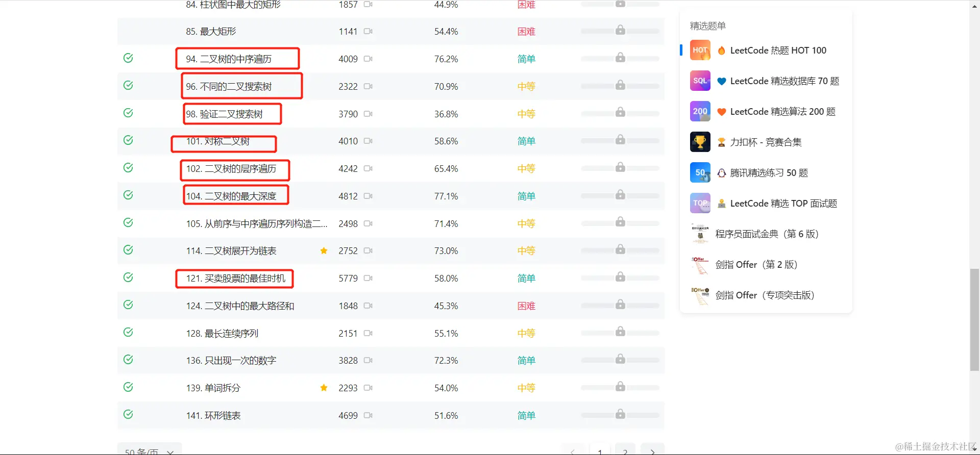Image resolution: width=980 pixels, height=455 pixels.
Task: Open problem 98 验证二叉搜索树
Action: 224,114
